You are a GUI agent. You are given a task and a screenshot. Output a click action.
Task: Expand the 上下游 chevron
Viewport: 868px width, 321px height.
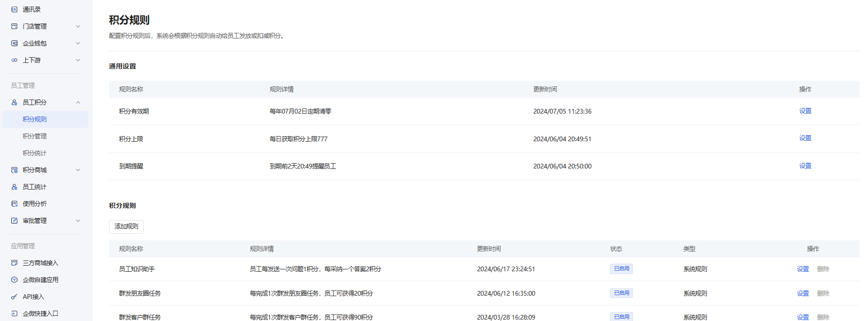(x=78, y=60)
